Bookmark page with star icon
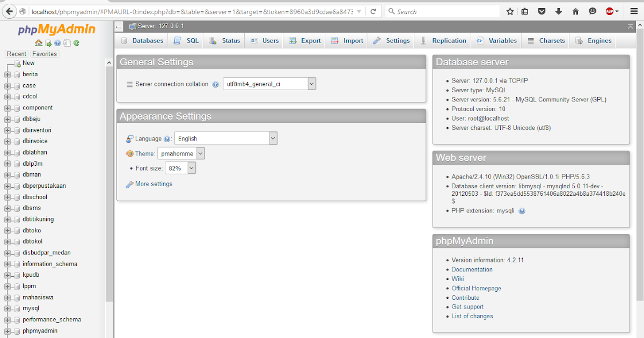Screen dimensions: 644x338 point(510,11)
